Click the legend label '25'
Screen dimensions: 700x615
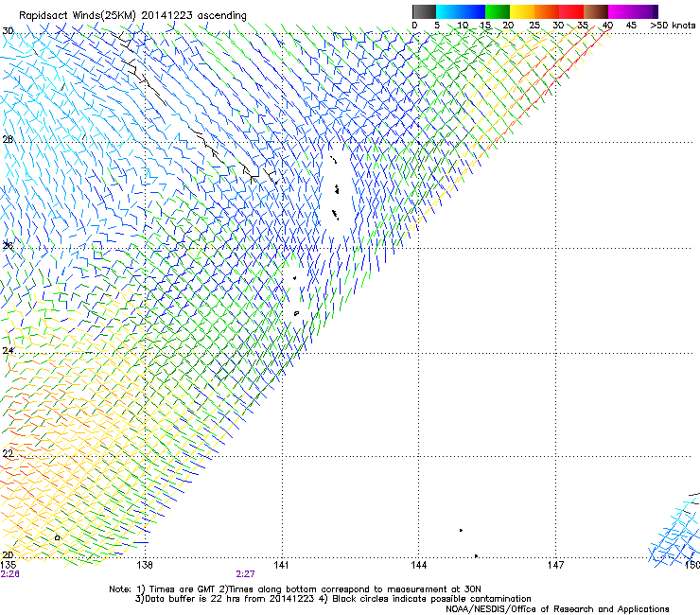(x=534, y=25)
